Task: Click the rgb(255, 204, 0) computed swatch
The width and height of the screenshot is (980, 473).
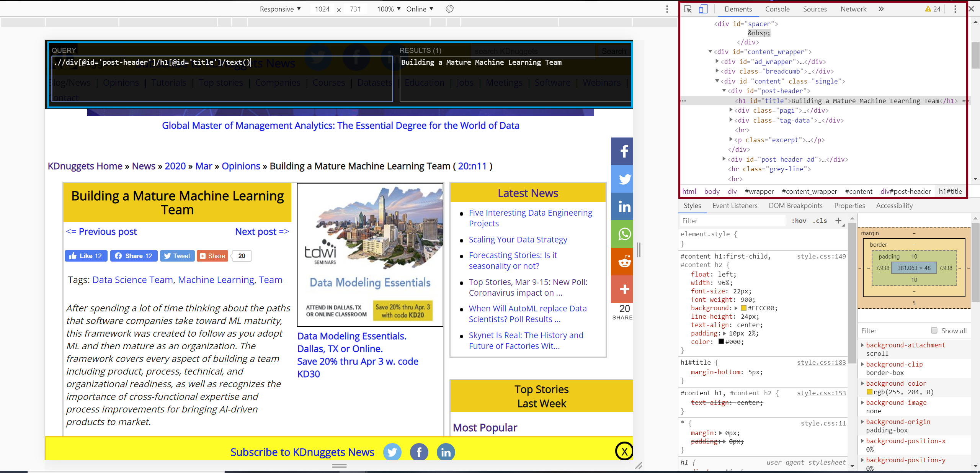Action: tap(869, 392)
